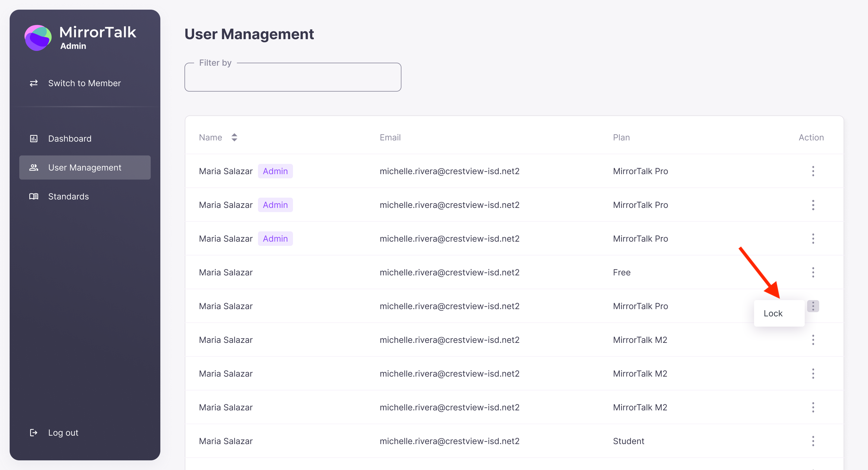This screenshot has height=470, width=868.
Task: Click the Standards open-book icon
Action: (x=34, y=196)
